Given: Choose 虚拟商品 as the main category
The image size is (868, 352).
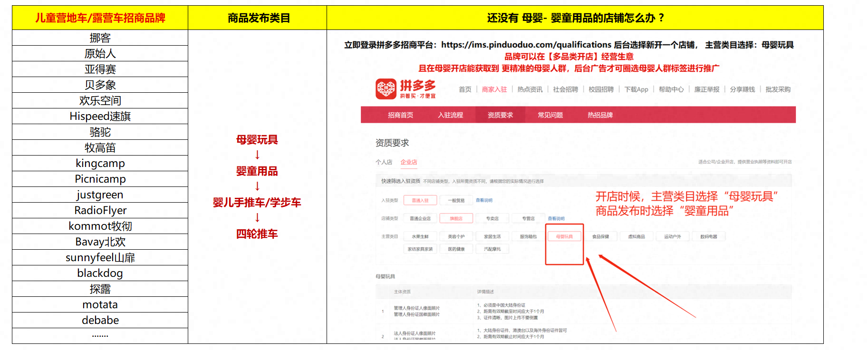Looking at the screenshot, I should click(x=637, y=236).
